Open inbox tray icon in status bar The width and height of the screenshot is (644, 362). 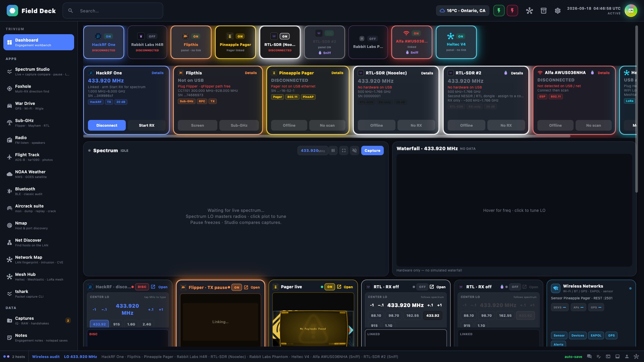point(617,357)
